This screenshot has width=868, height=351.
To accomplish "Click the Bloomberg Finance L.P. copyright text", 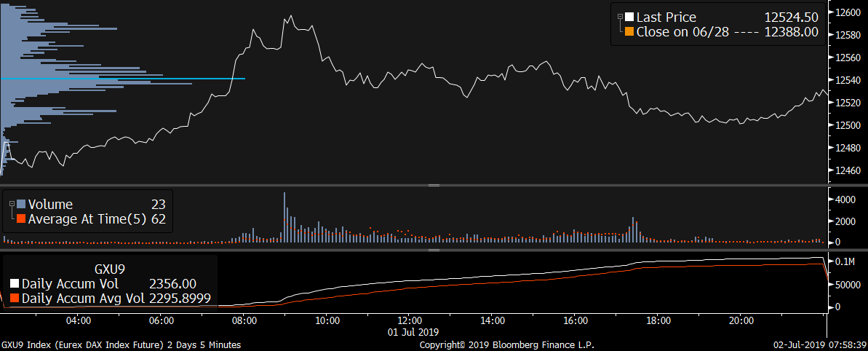I will [506, 345].
